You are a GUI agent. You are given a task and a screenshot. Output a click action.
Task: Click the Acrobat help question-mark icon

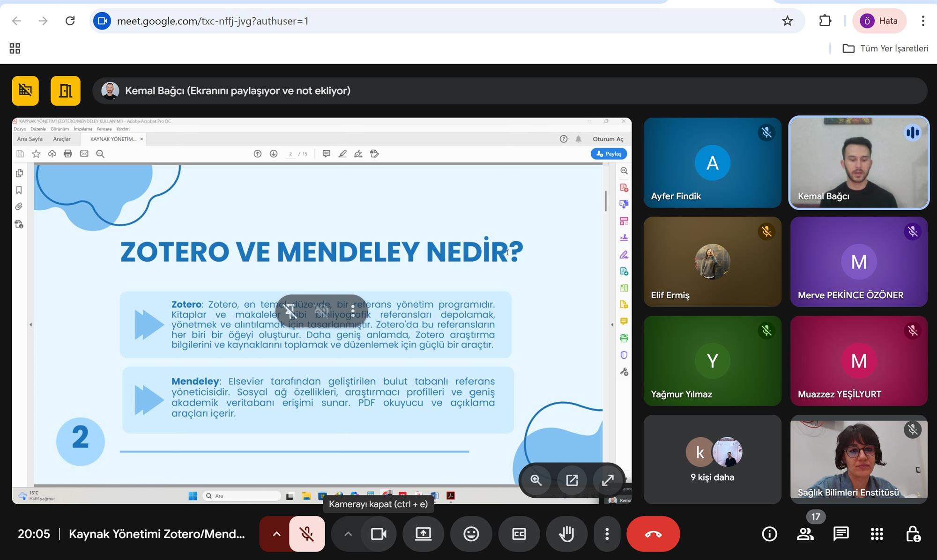tap(564, 139)
